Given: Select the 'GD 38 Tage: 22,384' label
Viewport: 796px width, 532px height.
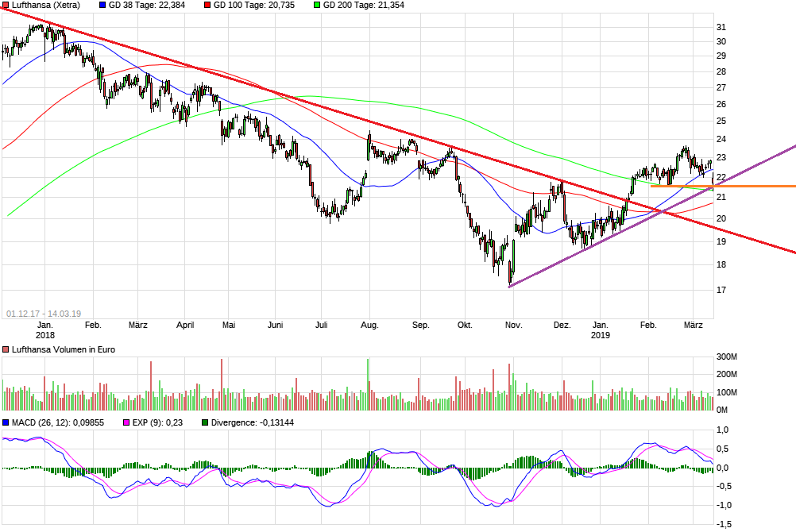Looking at the screenshot, I should (147, 5).
